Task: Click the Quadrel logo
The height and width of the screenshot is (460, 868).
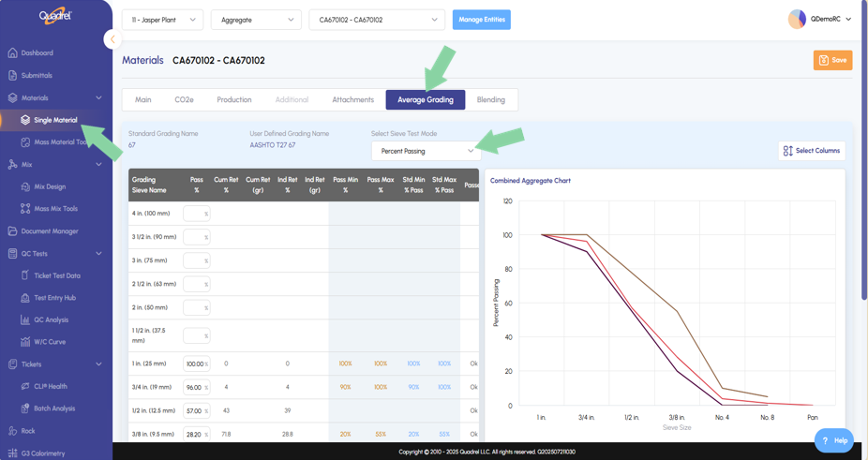Action: (x=55, y=17)
